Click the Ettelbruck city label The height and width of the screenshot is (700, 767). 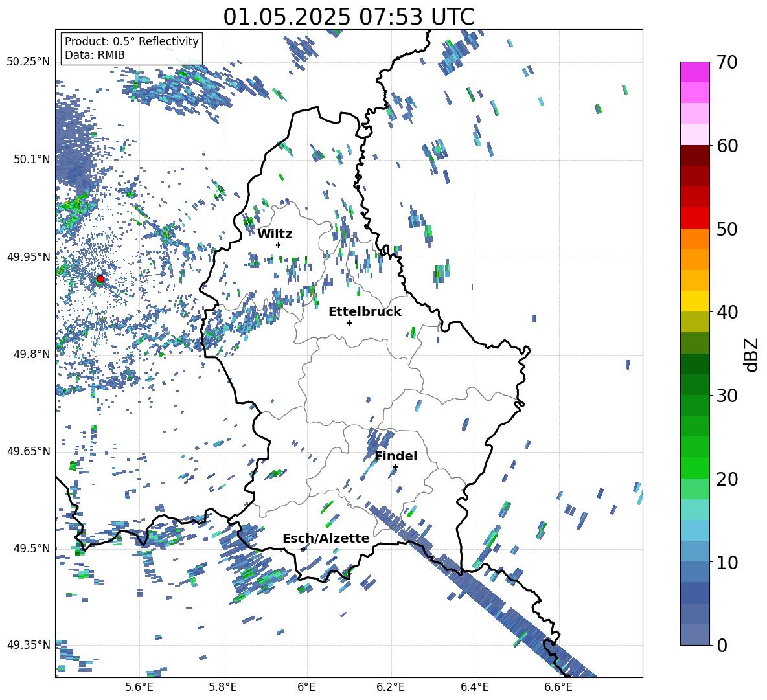point(365,312)
